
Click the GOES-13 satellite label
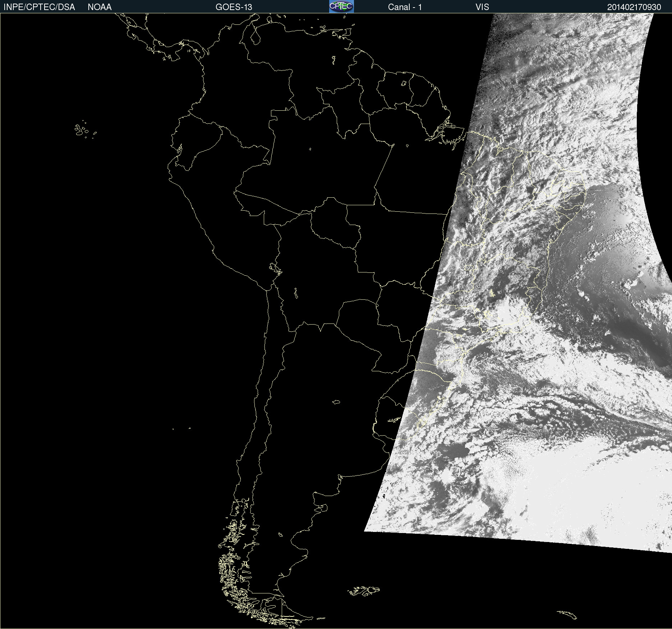234,7
